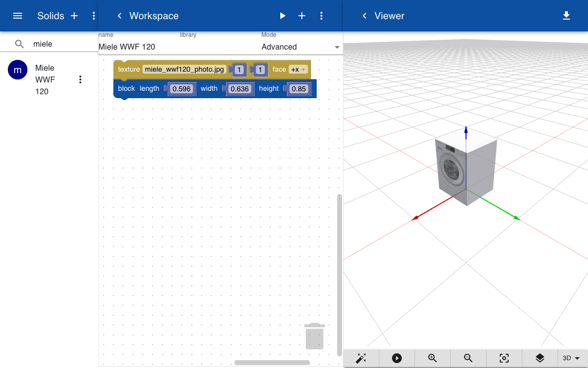Image resolution: width=588 pixels, height=368 pixels.
Task: Open Solids panel more options menu
Action: point(94,16)
